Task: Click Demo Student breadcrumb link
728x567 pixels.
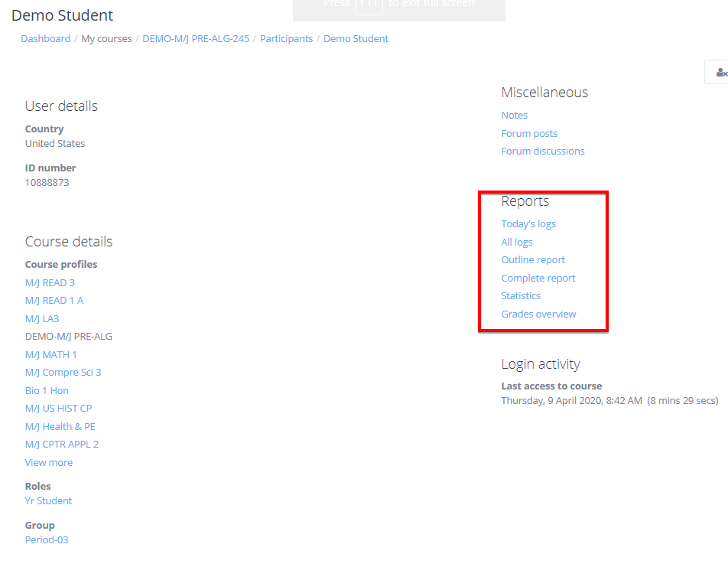Action: 356,39
